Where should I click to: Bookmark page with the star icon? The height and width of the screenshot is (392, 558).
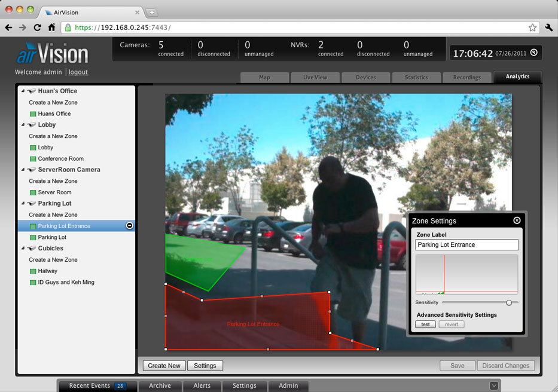532,27
